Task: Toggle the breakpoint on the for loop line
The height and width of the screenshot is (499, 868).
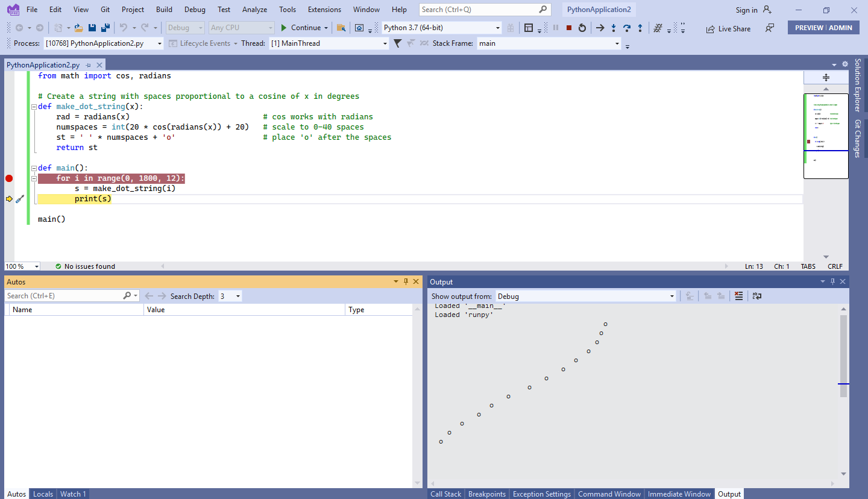Action: [x=8, y=178]
